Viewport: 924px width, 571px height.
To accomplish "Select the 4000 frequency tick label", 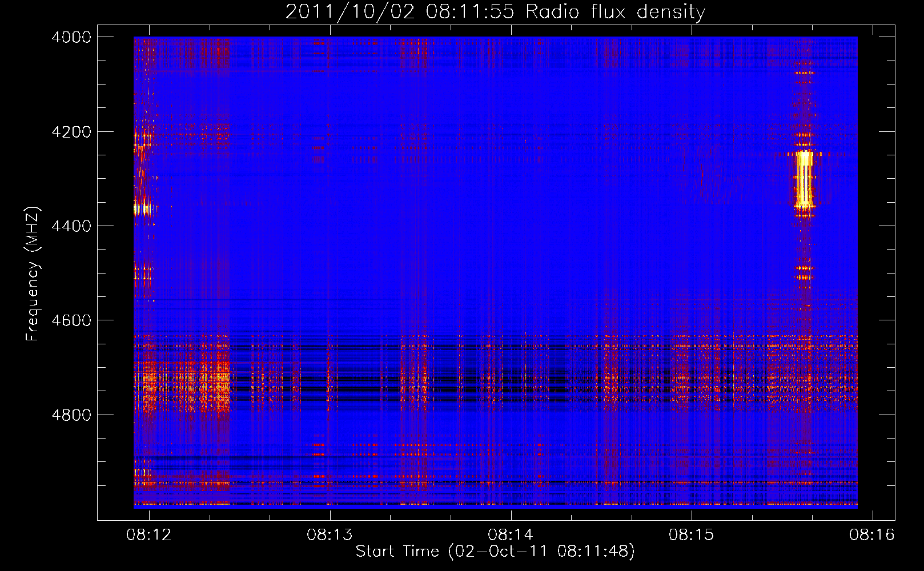I will point(71,37).
